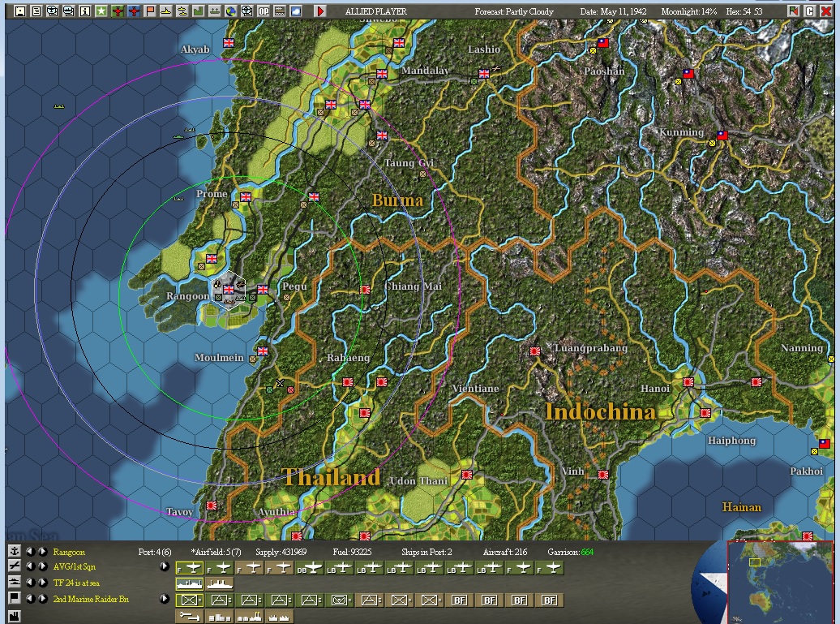The width and height of the screenshot is (840, 624).
Task: Click the green factory/bases toolbar icon
Action: coord(198,11)
